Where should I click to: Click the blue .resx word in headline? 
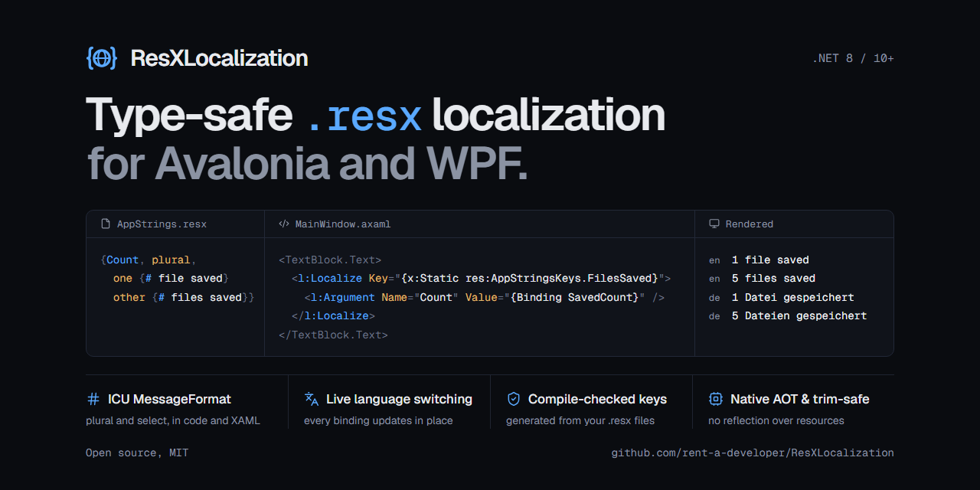[x=364, y=116]
